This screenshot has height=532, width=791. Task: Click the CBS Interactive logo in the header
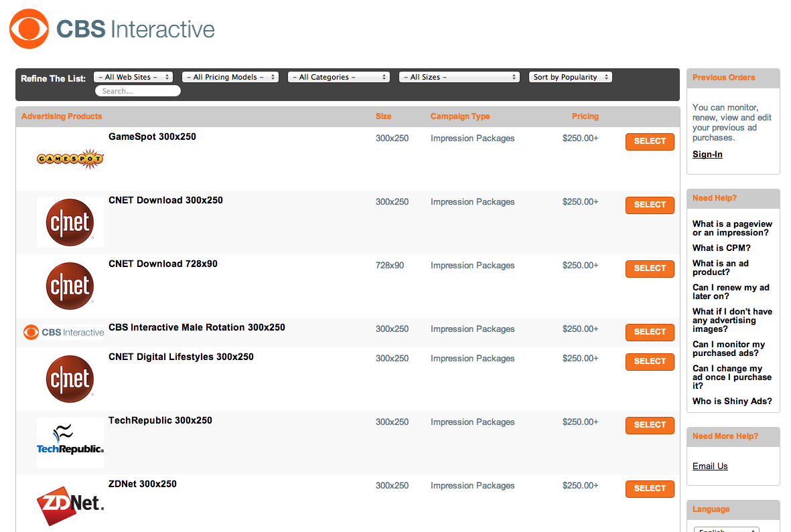[112, 29]
